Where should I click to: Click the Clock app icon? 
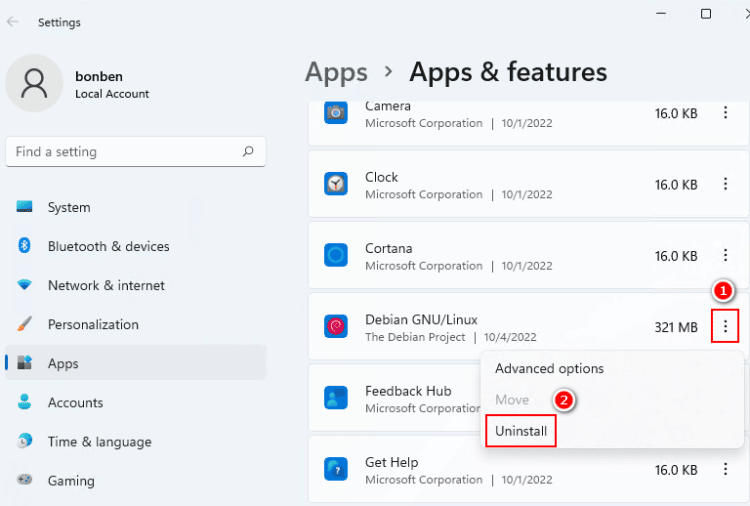336,184
